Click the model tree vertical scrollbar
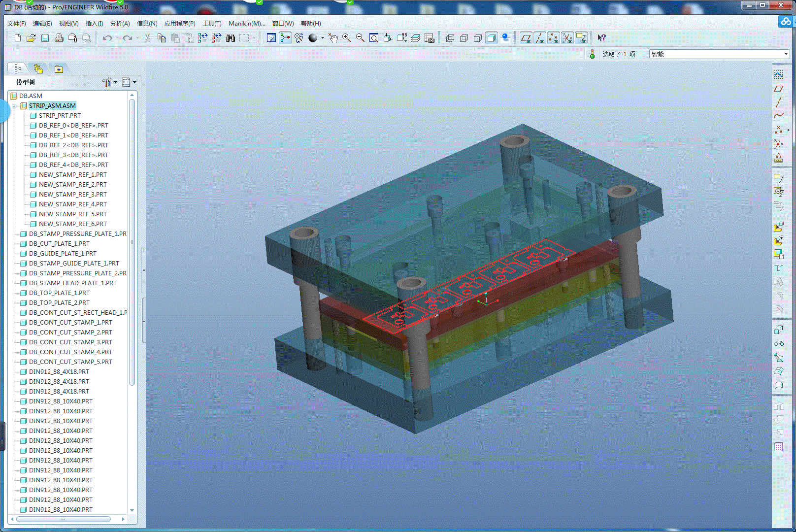Image resolution: width=796 pixels, height=532 pixels. click(x=132, y=241)
